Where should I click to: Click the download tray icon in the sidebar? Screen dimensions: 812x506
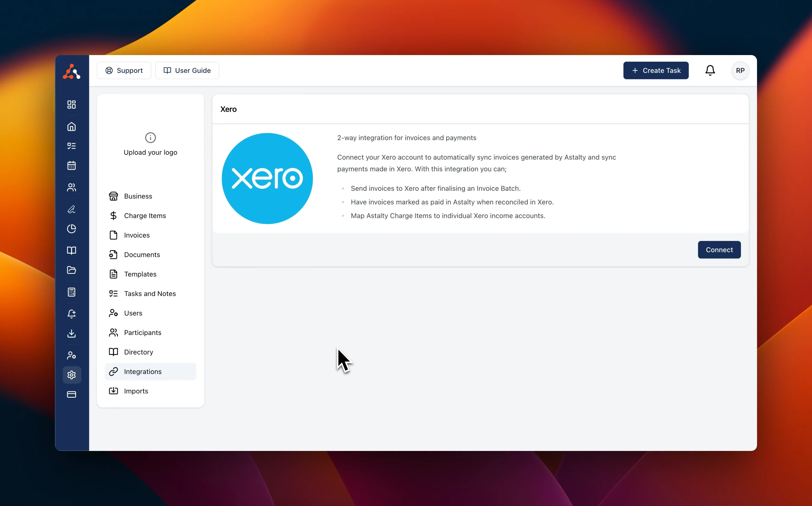(x=71, y=333)
